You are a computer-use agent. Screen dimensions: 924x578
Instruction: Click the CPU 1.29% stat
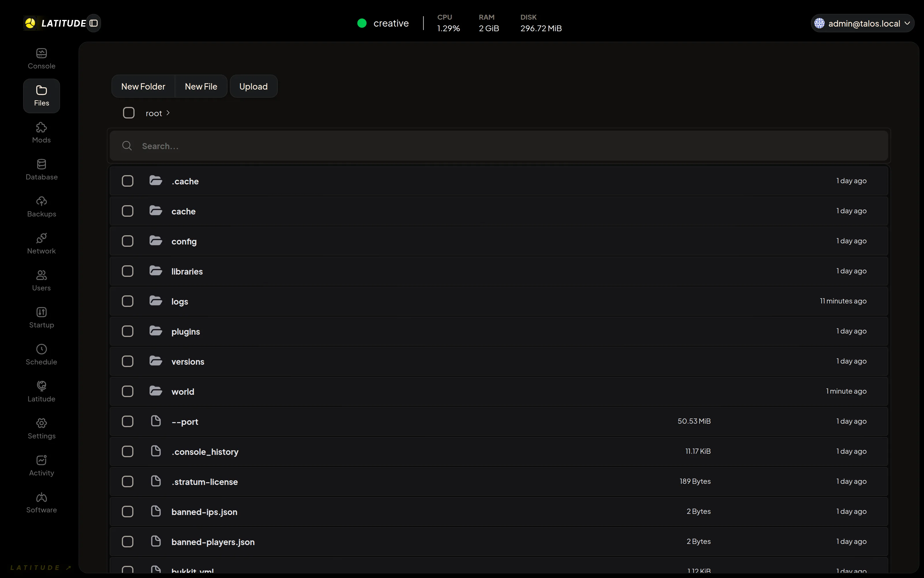[x=448, y=23]
